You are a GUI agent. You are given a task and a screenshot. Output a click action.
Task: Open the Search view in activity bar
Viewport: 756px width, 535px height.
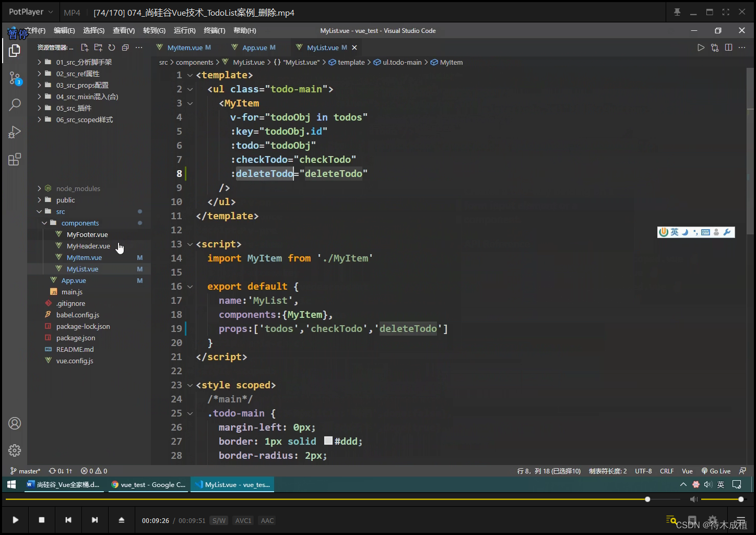pos(15,104)
